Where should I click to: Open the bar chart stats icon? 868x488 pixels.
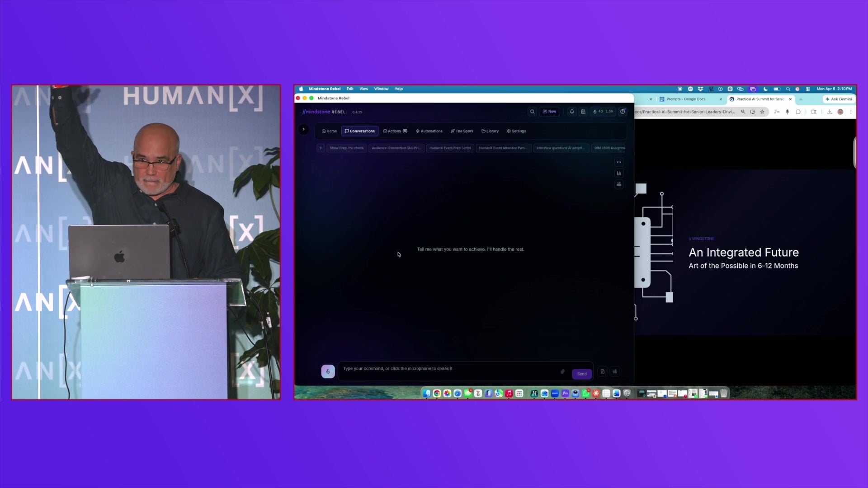619,173
